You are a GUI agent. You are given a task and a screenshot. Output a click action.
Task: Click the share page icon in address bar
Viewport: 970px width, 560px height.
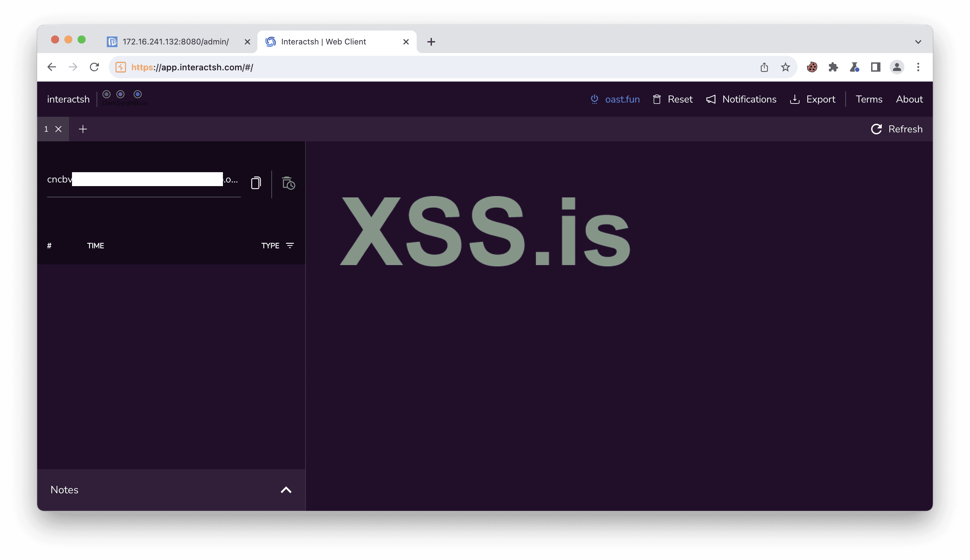point(764,67)
